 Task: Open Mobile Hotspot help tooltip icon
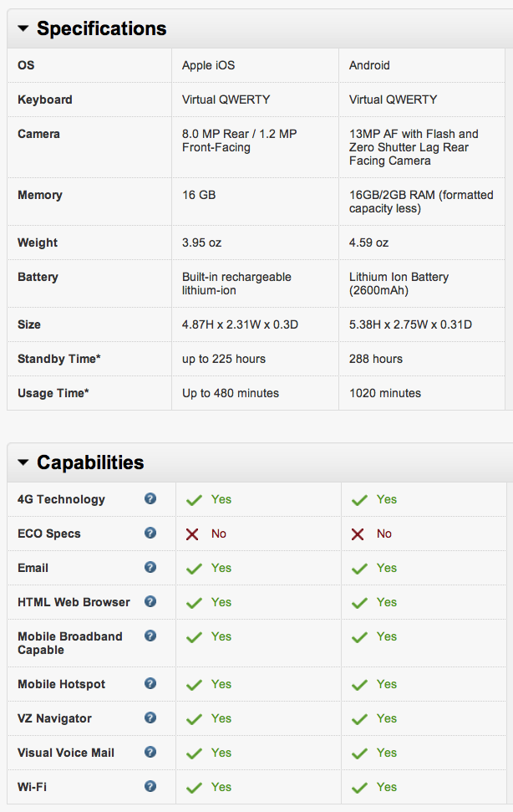[x=150, y=683]
